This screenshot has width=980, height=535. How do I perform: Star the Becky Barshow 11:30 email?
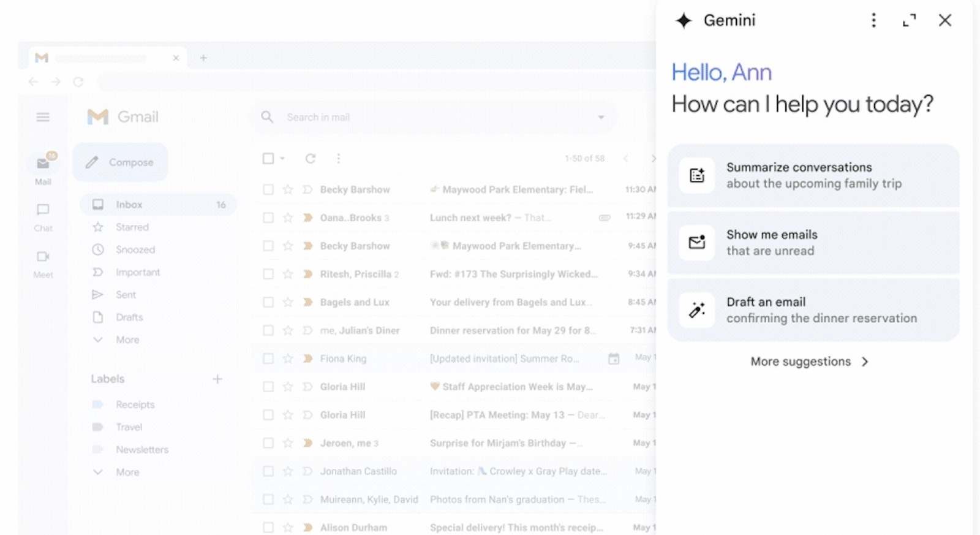pyautogui.click(x=288, y=189)
